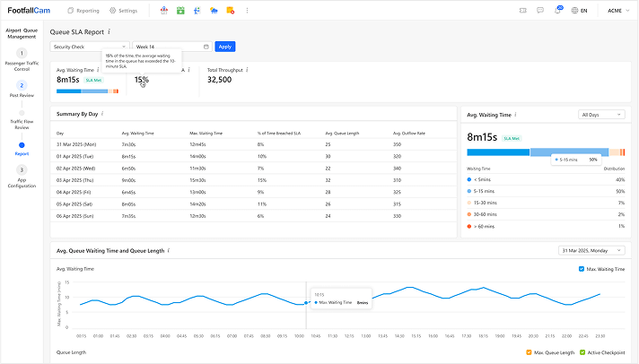The image size is (639, 364).
Task: Open the FootfallCam home logo
Action: click(29, 11)
